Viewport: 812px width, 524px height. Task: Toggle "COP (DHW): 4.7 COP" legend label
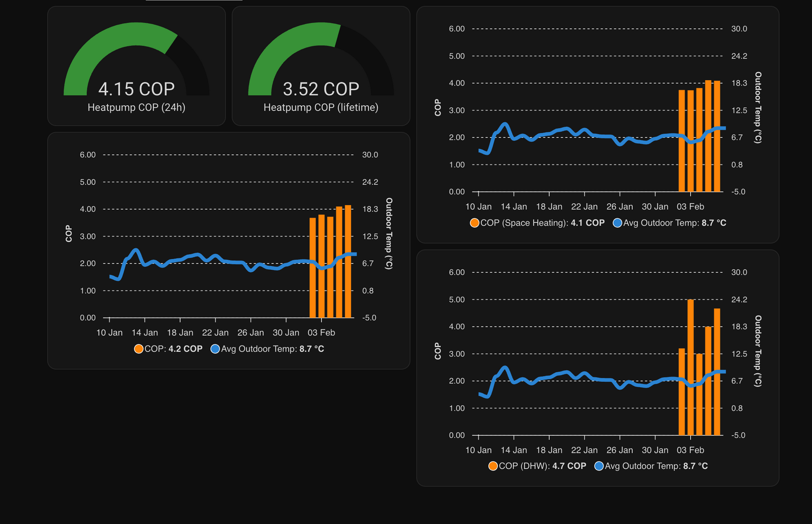542,466
